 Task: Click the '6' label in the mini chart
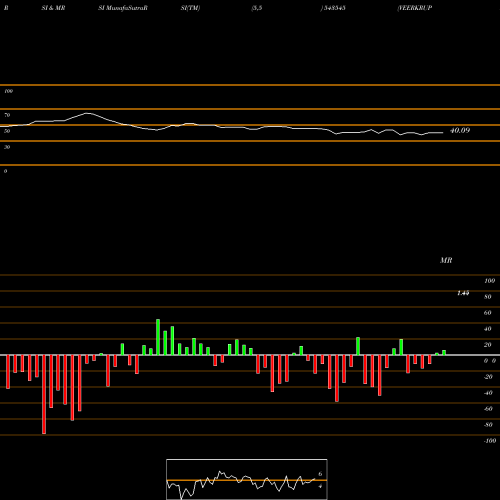point(320,474)
